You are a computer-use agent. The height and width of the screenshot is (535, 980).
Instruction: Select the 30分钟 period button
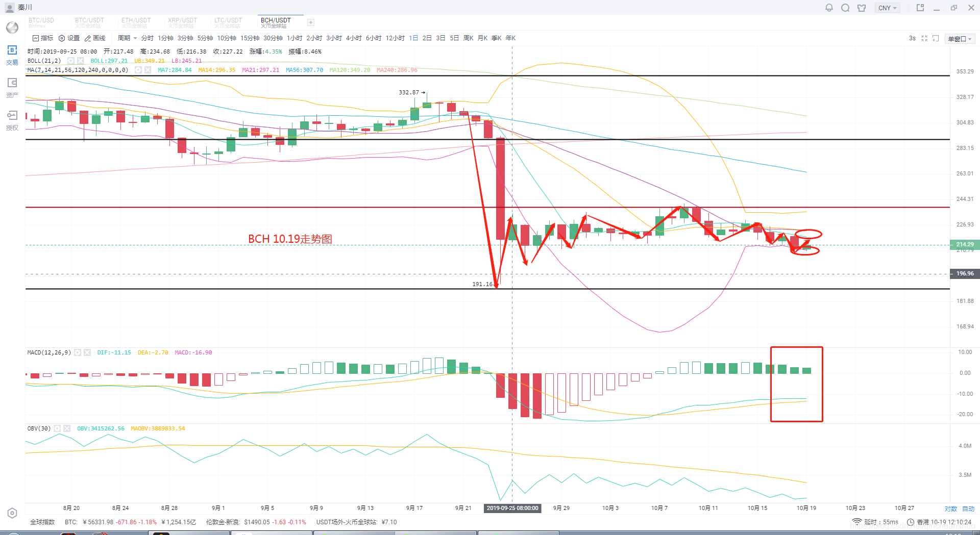pyautogui.click(x=273, y=38)
